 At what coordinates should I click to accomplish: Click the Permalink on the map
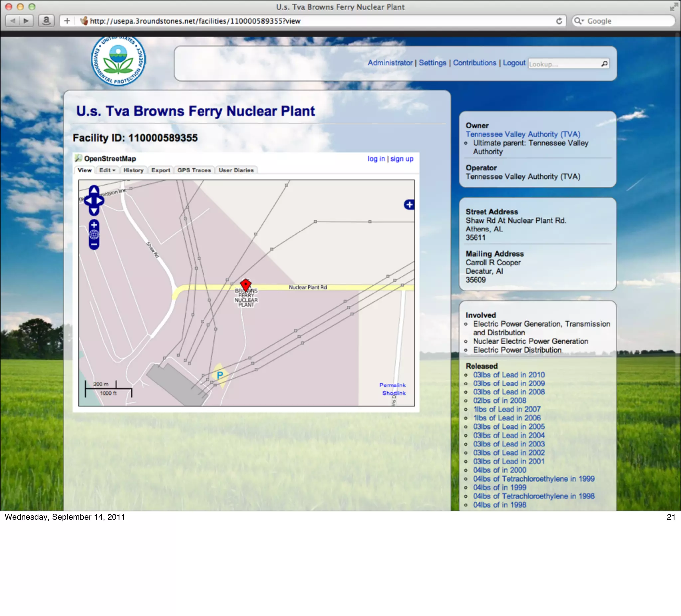(x=392, y=385)
